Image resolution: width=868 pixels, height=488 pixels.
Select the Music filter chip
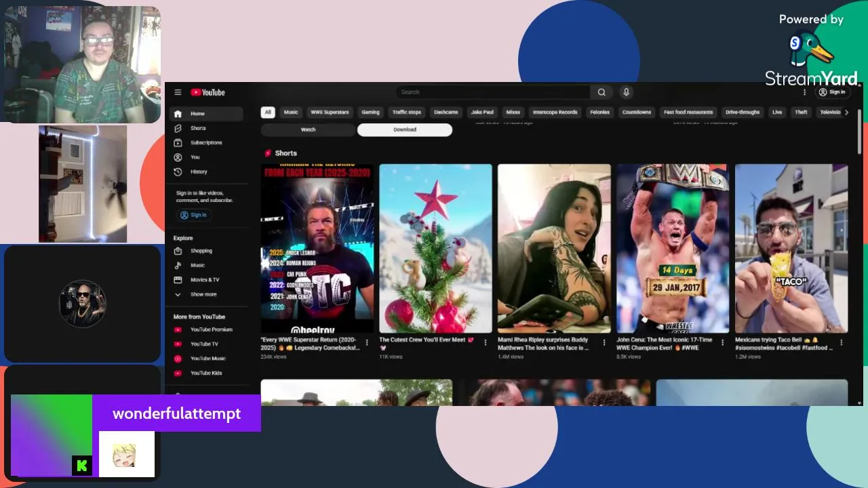[x=291, y=113]
